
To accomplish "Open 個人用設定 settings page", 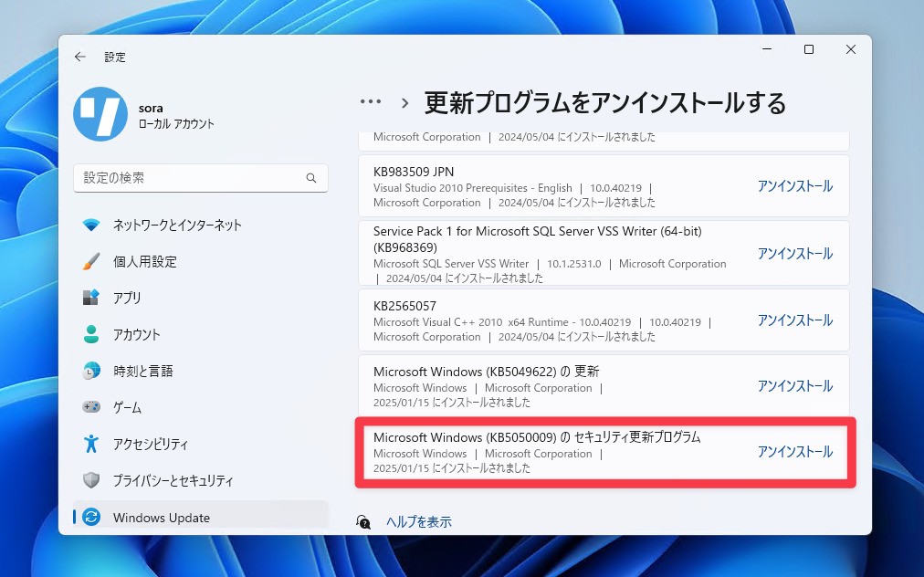I will (x=200, y=261).
